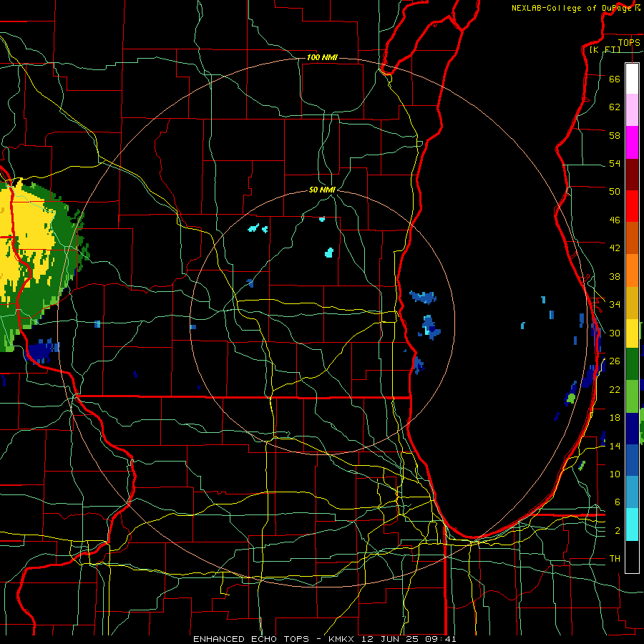Click the 58 legend value

coord(615,135)
